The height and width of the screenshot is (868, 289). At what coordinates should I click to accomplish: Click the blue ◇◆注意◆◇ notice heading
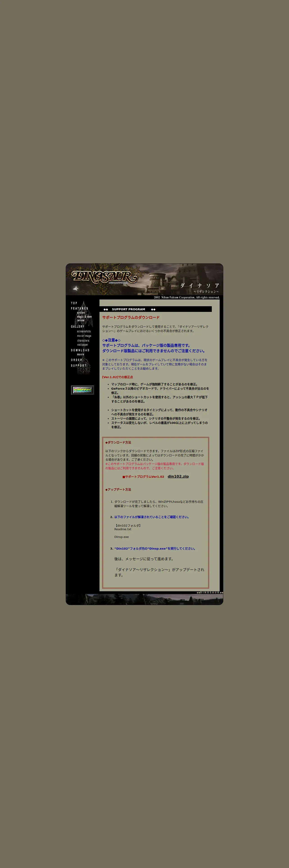[x=111, y=340]
